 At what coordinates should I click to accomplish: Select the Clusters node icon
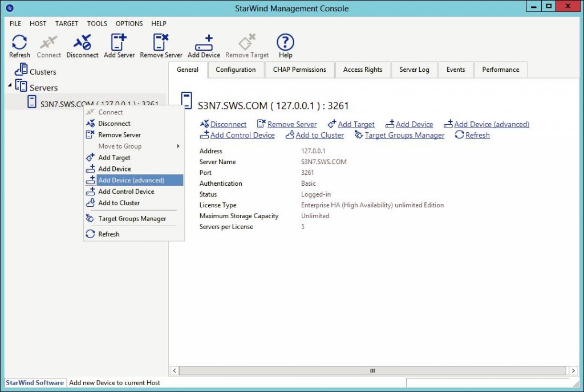21,70
